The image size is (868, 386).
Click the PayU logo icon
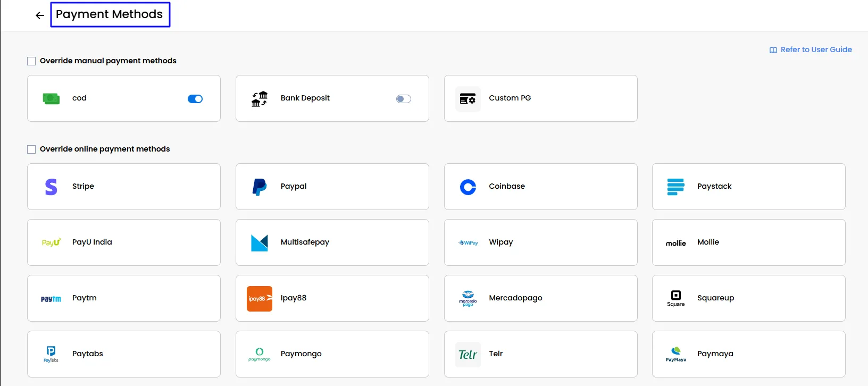(51, 242)
